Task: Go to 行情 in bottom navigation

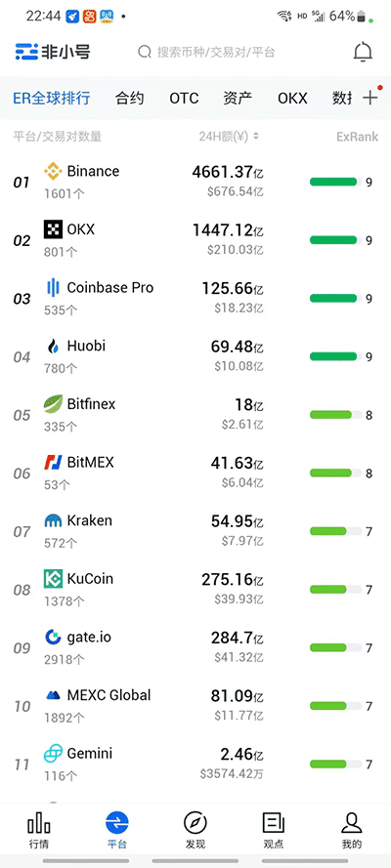Action: tap(39, 830)
